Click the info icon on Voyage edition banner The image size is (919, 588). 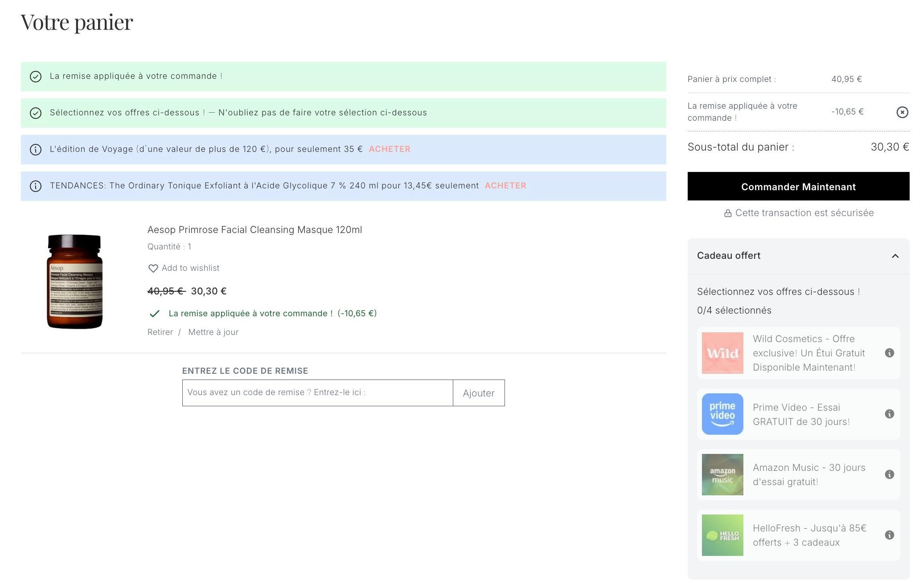[36, 150]
